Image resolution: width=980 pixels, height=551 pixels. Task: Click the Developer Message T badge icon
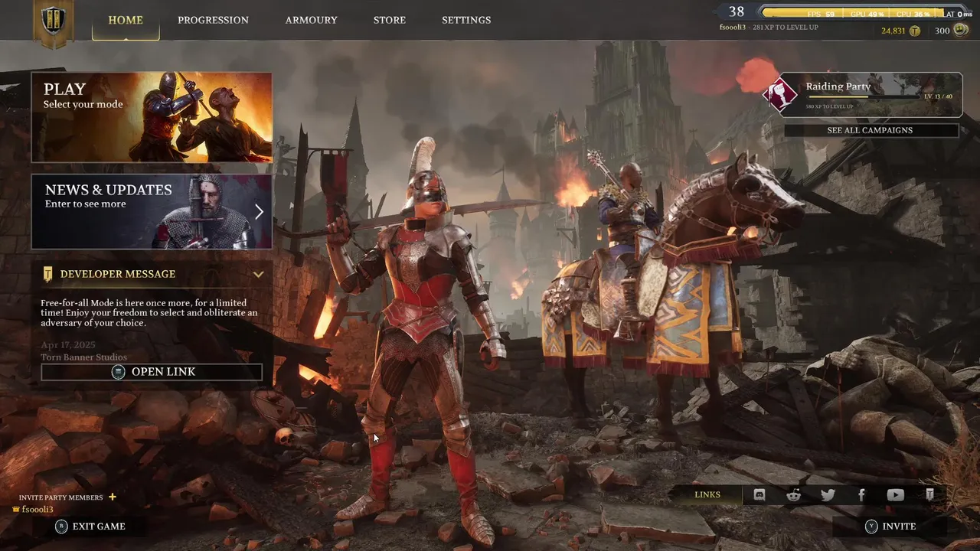48,274
